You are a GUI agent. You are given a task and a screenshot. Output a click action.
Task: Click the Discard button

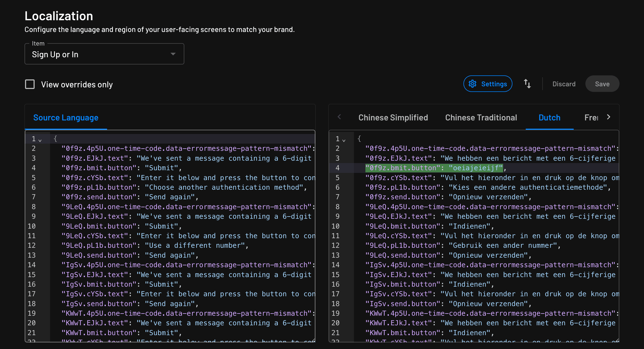tap(564, 84)
